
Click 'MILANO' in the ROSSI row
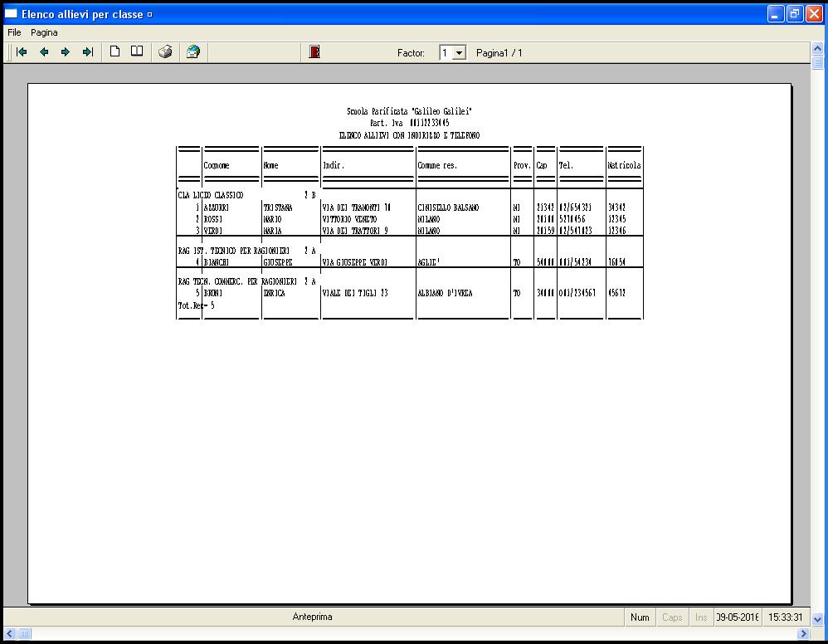429,219
